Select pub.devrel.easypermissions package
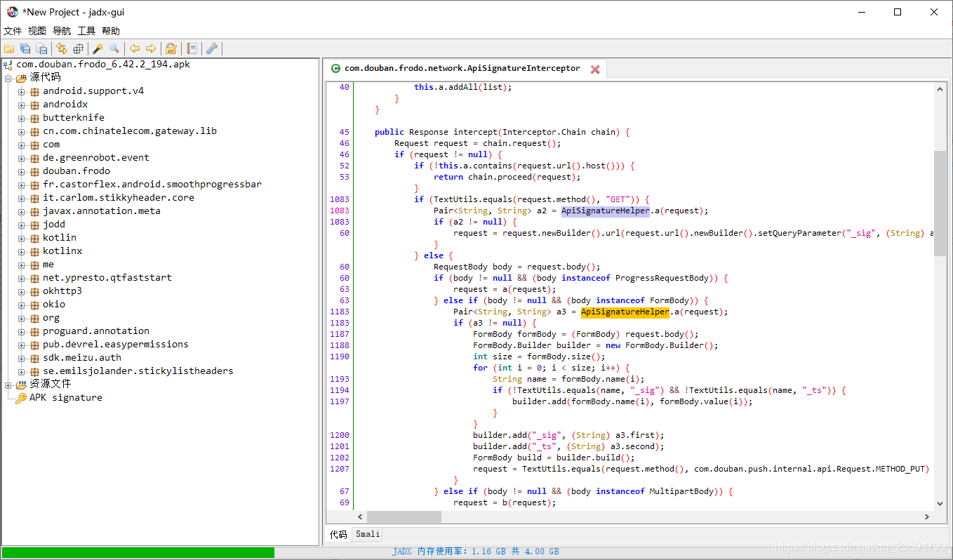The width and height of the screenshot is (953, 560). (116, 344)
